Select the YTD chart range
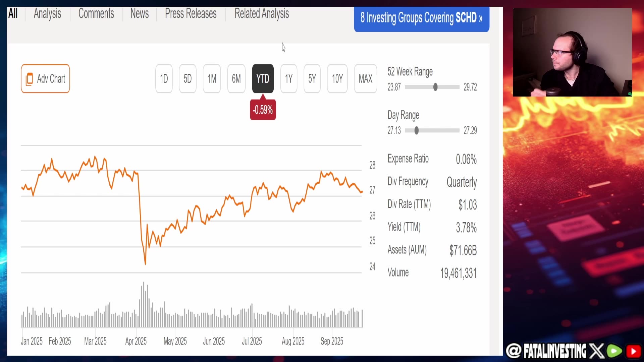644x362 pixels. pos(263,79)
